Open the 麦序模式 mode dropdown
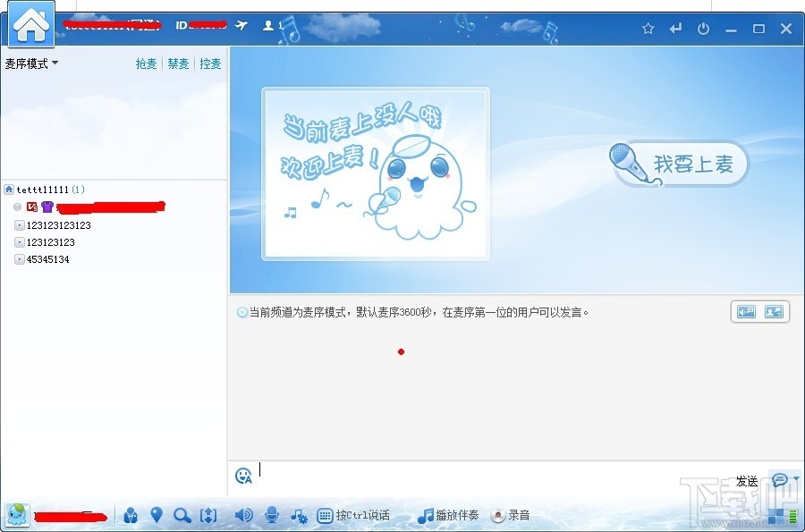 click(x=32, y=63)
